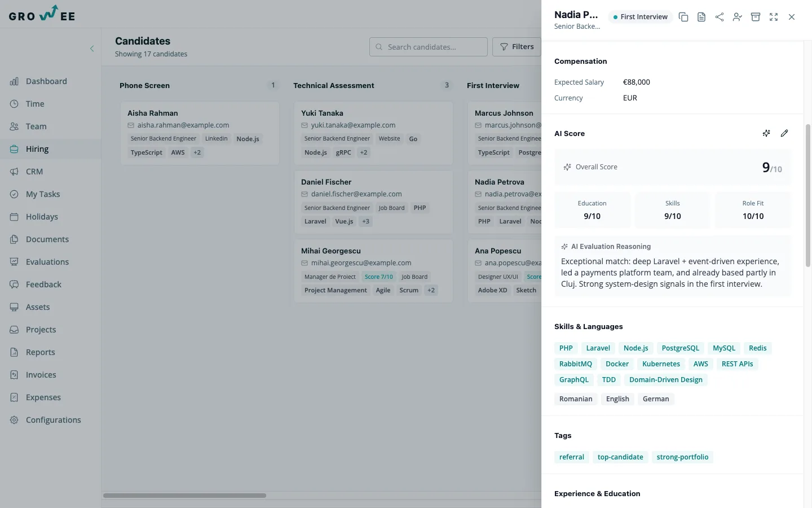
Task: Expand candidate panel to fullscreen
Action: click(774, 17)
